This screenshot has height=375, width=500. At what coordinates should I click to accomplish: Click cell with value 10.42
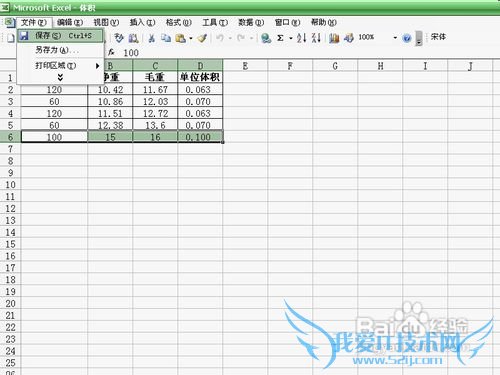(110, 89)
